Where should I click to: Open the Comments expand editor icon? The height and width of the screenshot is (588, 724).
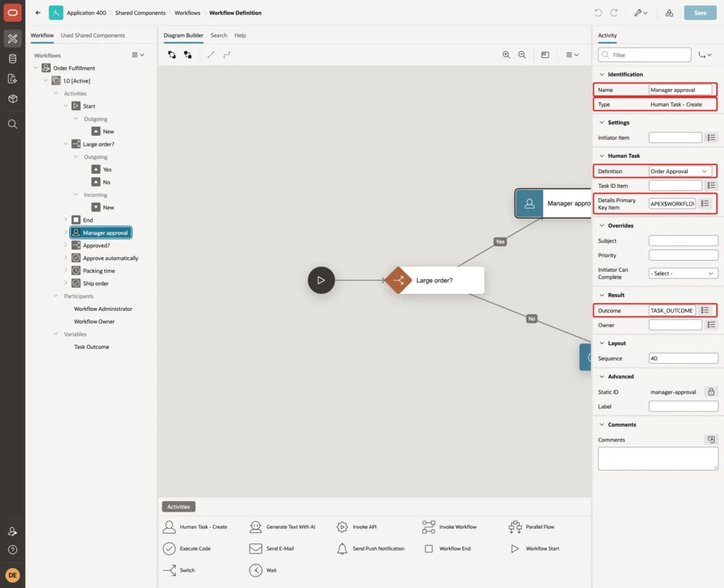click(711, 440)
